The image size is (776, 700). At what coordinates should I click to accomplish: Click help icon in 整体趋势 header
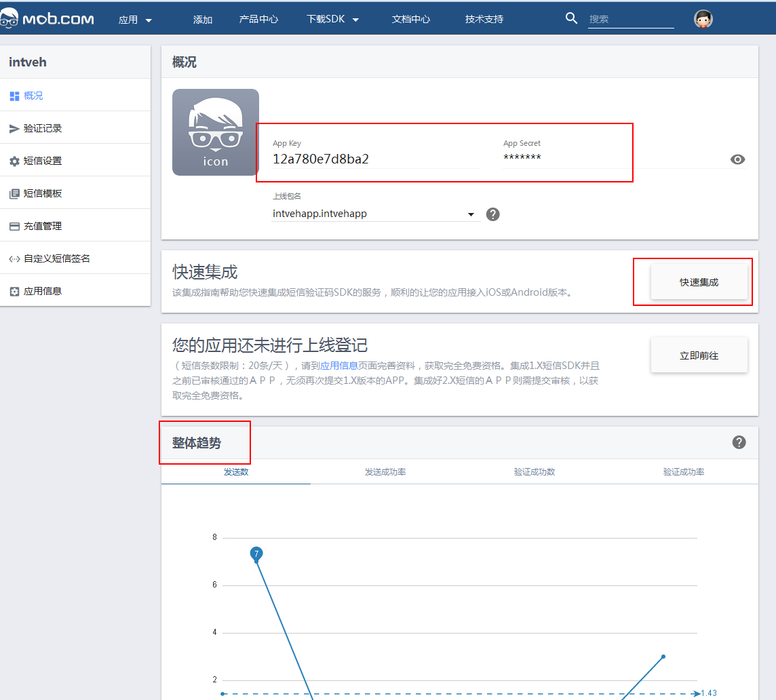[739, 442]
